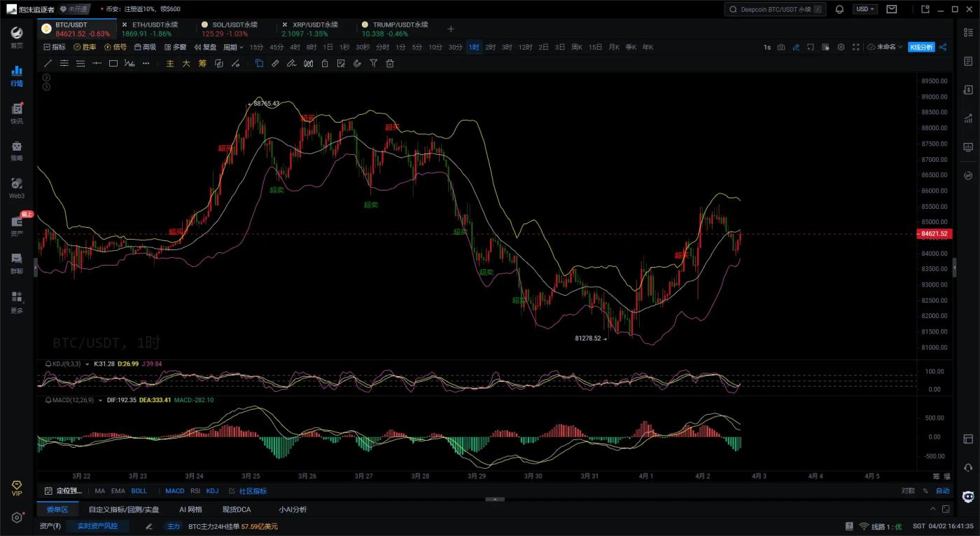Click the 实时资产风控 button
The image size is (980, 536).
(97, 526)
